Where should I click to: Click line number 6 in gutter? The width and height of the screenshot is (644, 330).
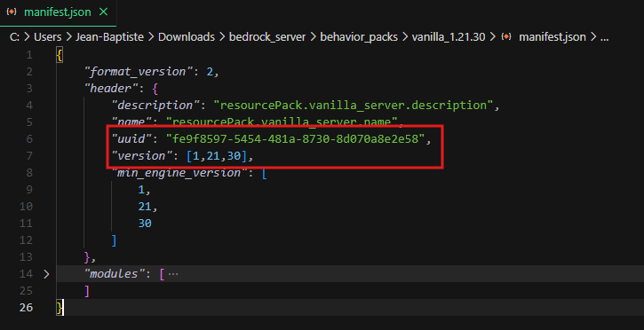(28, 139)
